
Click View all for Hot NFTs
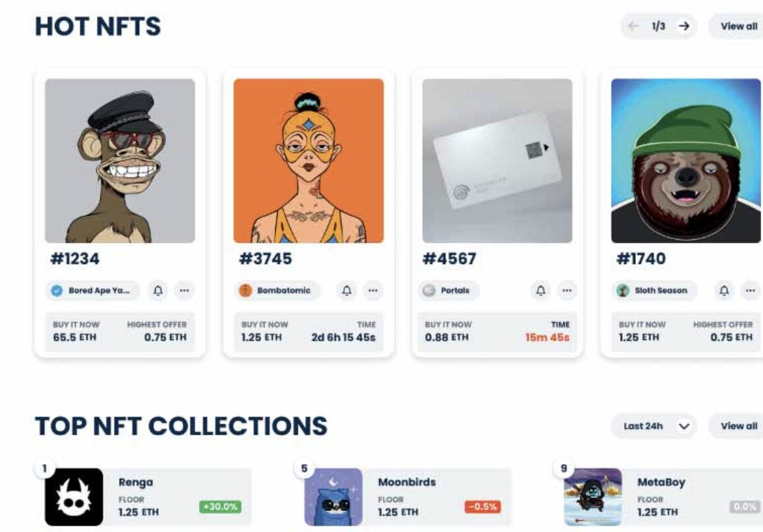pos(739,26)
